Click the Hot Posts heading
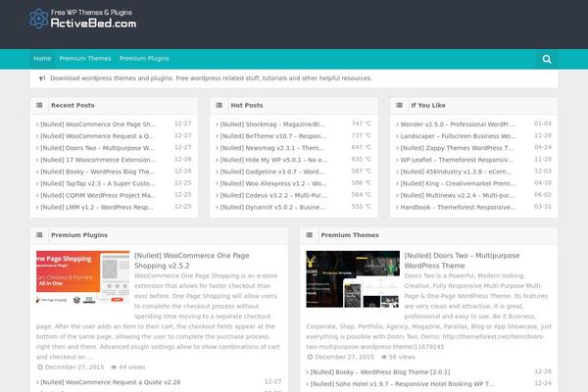This screenshot has width=588, height=392. 247,106
